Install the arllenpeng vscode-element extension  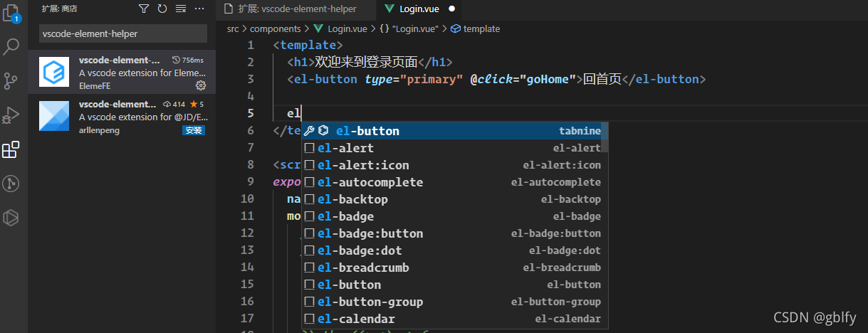(x=194, y=130)
